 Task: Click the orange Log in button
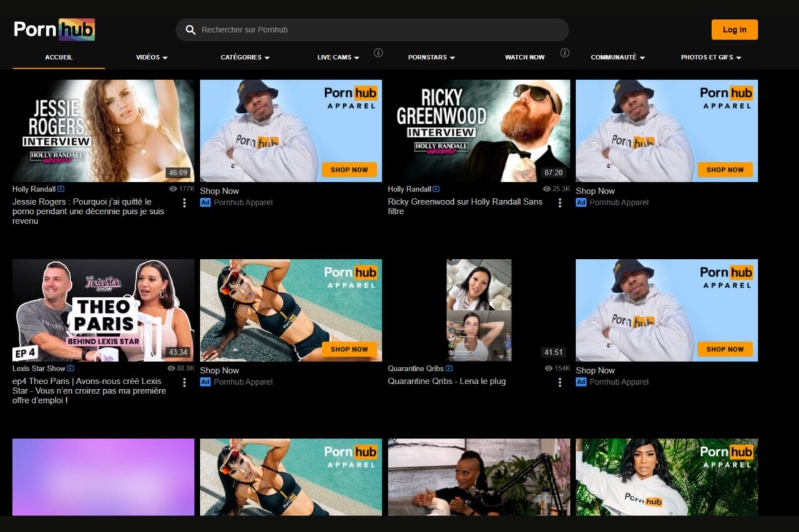[x=734, y=29]
